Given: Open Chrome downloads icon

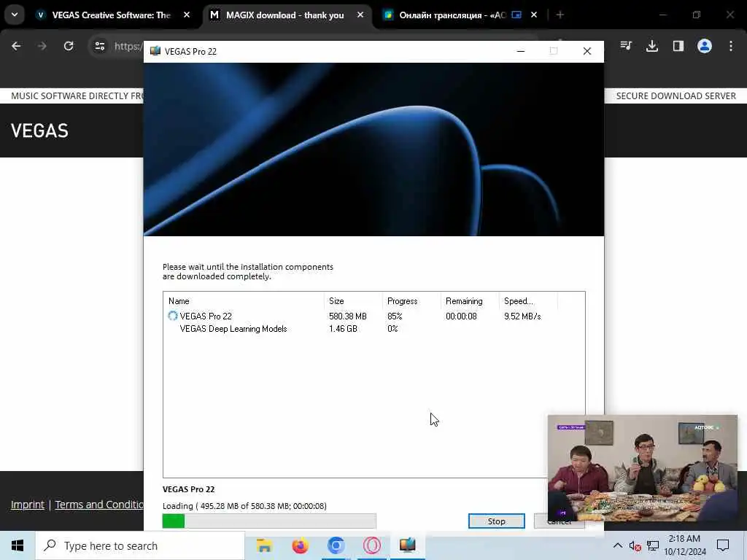Looking at the screenshot, I should tap(651, 46).
